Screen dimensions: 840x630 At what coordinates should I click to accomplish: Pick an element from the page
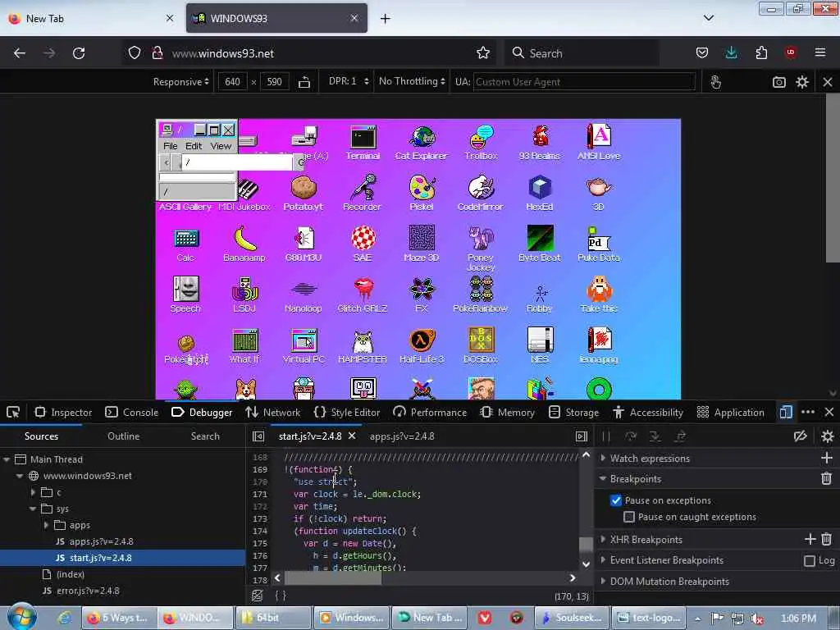13,412
